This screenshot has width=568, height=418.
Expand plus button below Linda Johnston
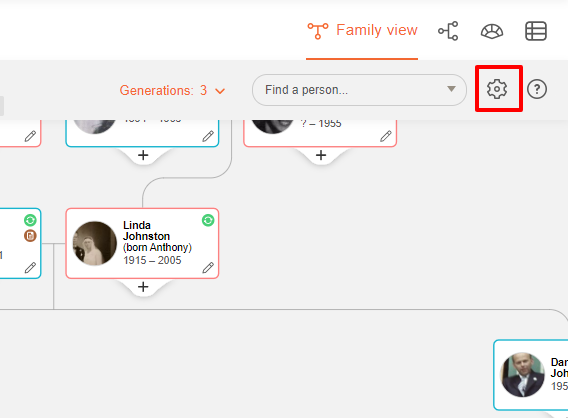point(143,287)
